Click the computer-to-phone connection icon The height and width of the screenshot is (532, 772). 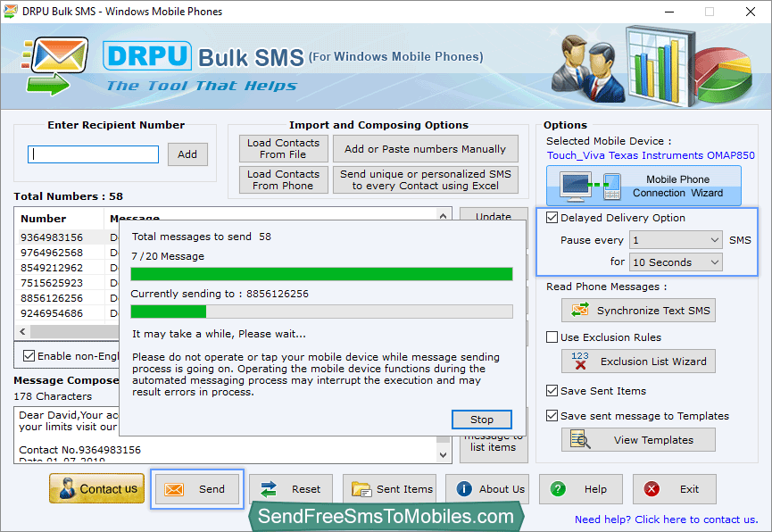pyautogui.click(x=592, y=187)
